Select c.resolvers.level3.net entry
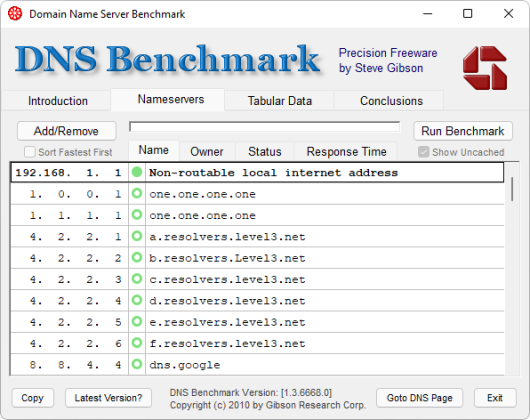This screenshot has height=420, width=530. [x=227, y=279]
